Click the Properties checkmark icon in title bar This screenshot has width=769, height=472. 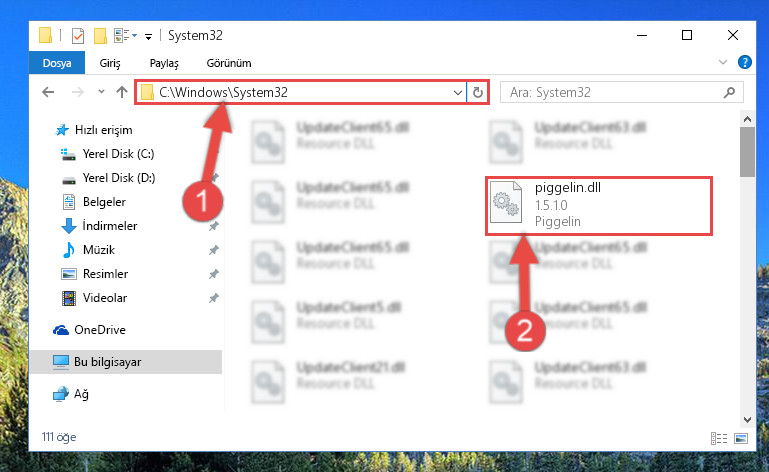click(77, 36)
